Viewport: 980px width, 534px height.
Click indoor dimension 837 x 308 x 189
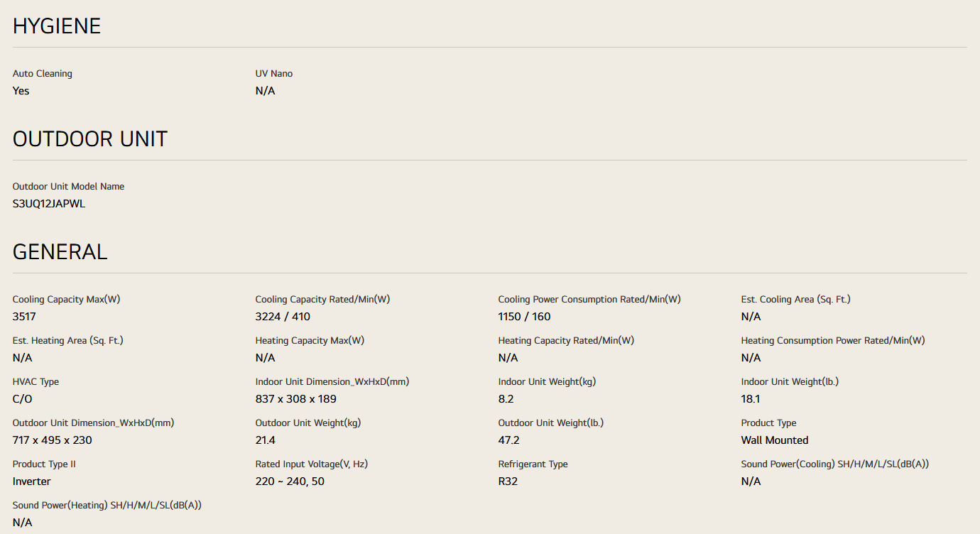pos(296,399)
